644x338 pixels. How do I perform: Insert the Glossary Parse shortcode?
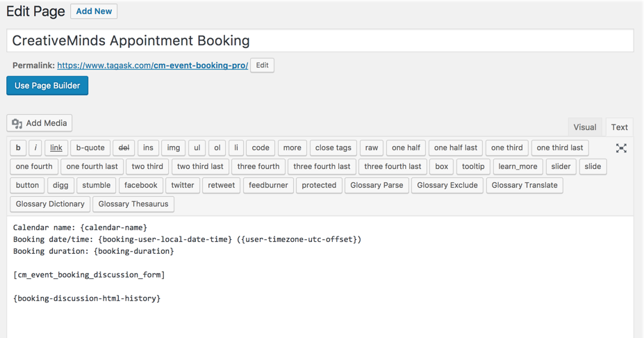[x=377, y=185]
